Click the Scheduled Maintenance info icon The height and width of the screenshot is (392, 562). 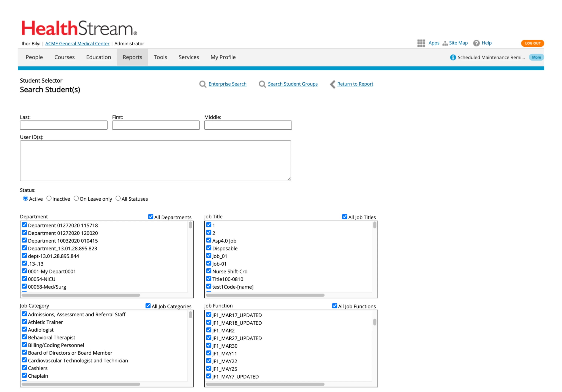[x=453, y=57]
